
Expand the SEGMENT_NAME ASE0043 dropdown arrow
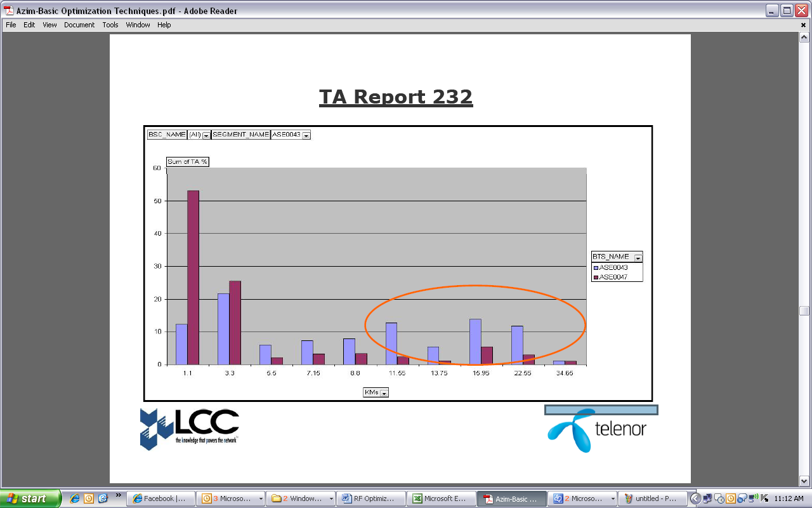click(x=306, y=135)
